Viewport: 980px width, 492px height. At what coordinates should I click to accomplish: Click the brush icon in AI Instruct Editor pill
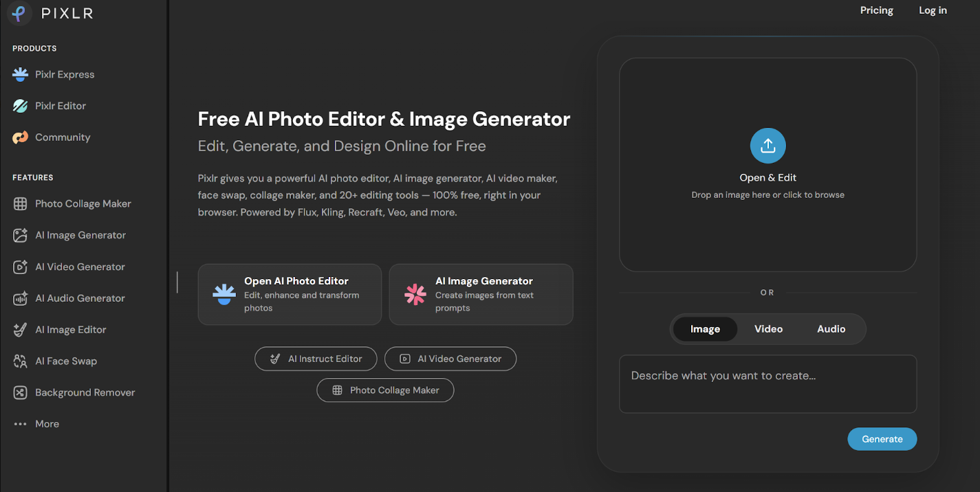coord(275,359)
